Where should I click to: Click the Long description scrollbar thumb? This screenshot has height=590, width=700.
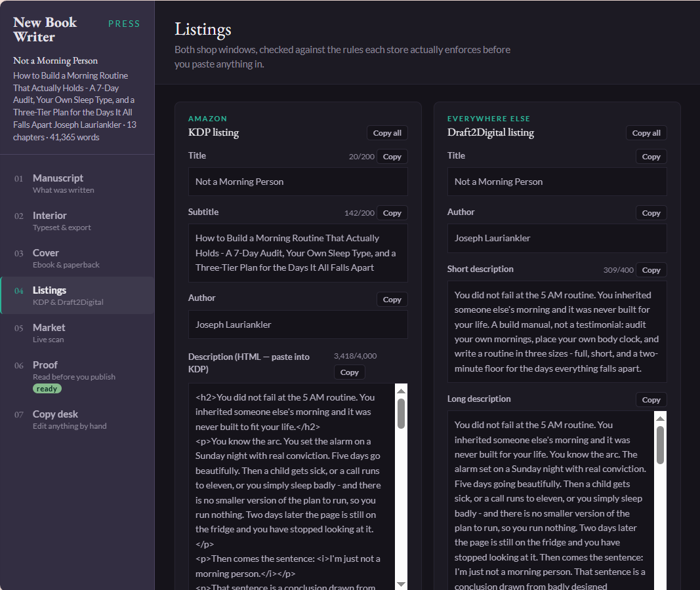click(660, 445)
